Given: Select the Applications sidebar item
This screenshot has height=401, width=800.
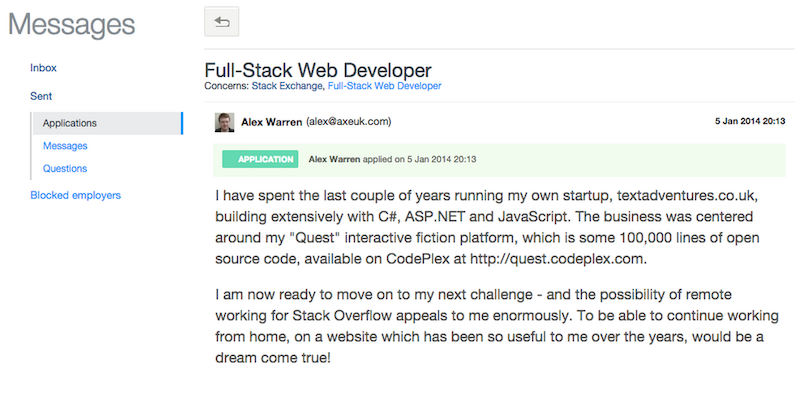Looking at the screenshot, I should (108, 123).
